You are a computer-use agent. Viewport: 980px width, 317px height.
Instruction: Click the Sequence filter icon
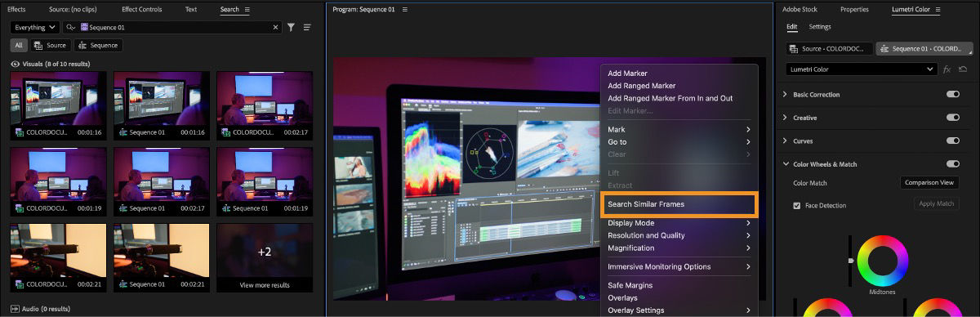(x=83, y=46)
